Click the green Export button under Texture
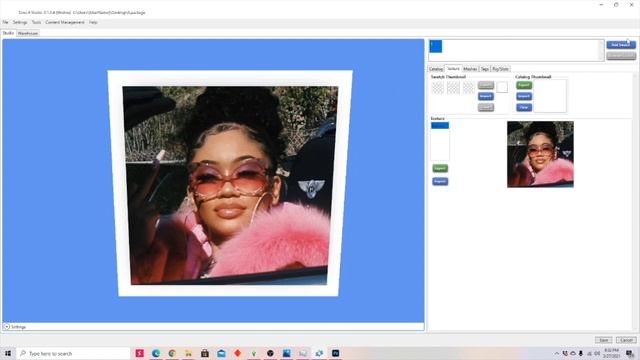This screenshot has height=360, width=640. [x=440, y=168]
